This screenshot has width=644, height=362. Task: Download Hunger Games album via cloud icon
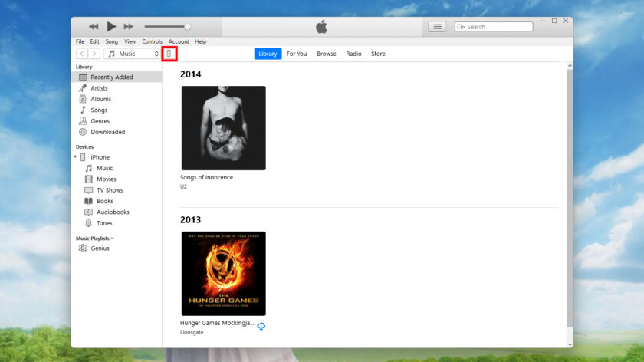pos(261,326)
